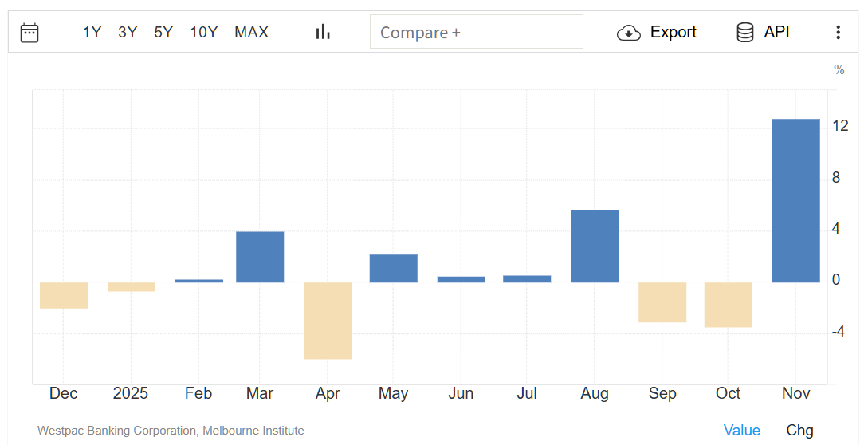Click the Westpac Banking Corporation source text

(171, 431)
